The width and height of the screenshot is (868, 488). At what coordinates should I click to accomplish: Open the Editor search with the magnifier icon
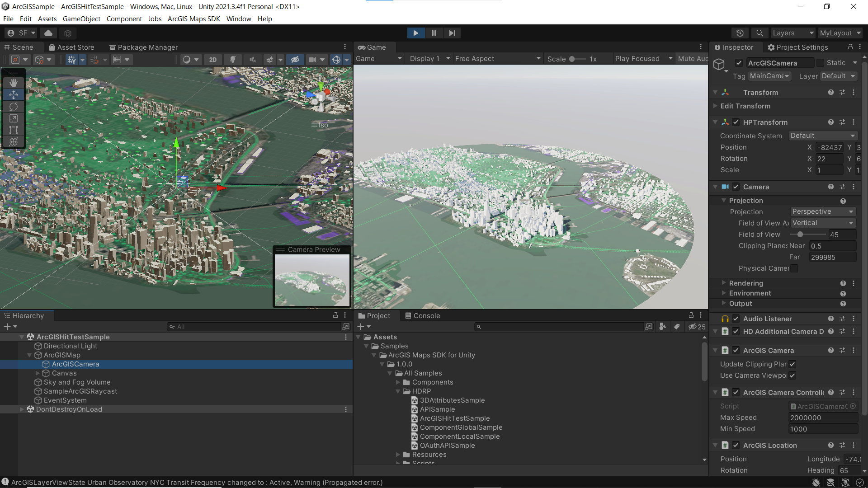[759, 33]
